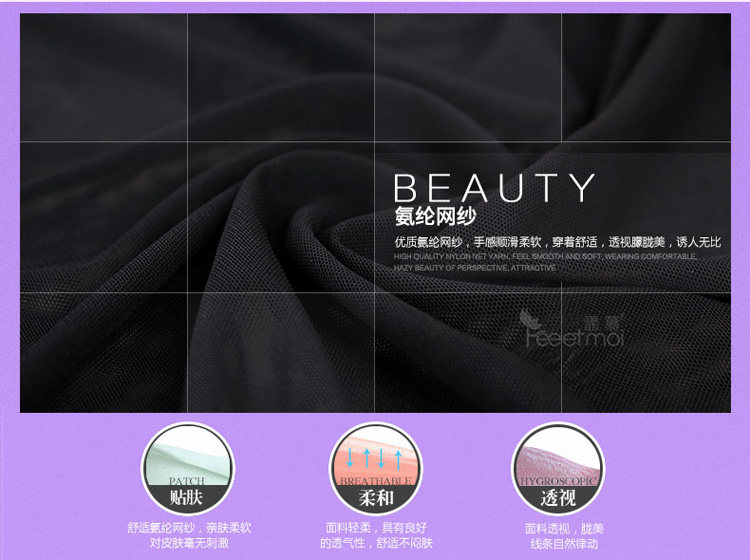Select the 透视 label banner
The image size is (750, 560).
coord(559,496)
